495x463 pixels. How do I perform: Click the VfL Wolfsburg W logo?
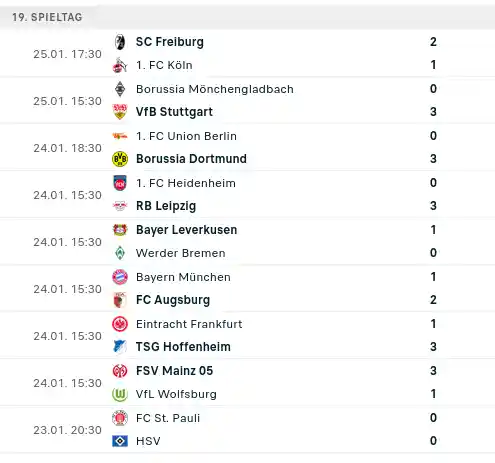coord(120,394)
